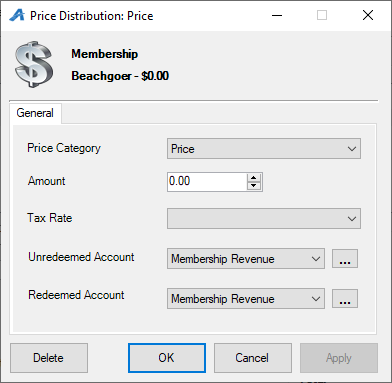Image resolution: width=392 pixels, height=383 pixels.
Task: Click inside the Amount field
Action: 207,182
